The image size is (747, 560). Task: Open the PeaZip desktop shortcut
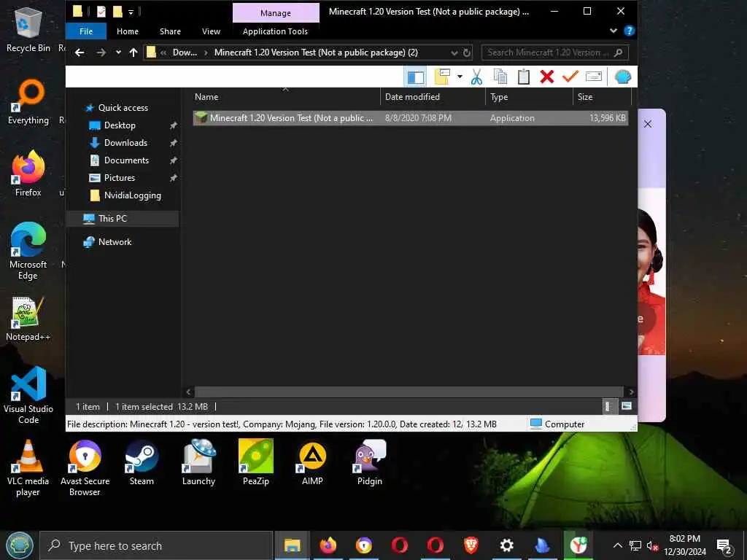tap(256, 462)
